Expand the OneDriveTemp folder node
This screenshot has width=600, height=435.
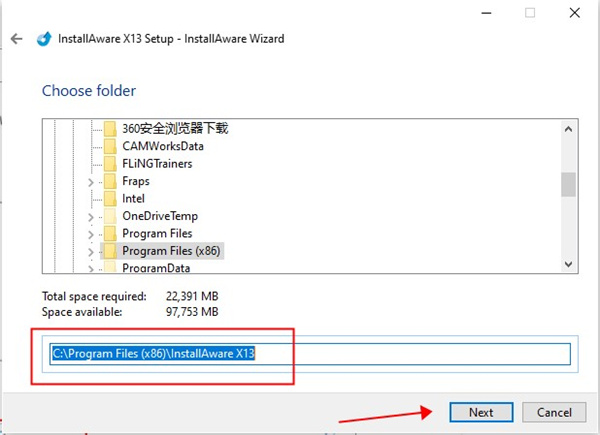tap(91, 217)
